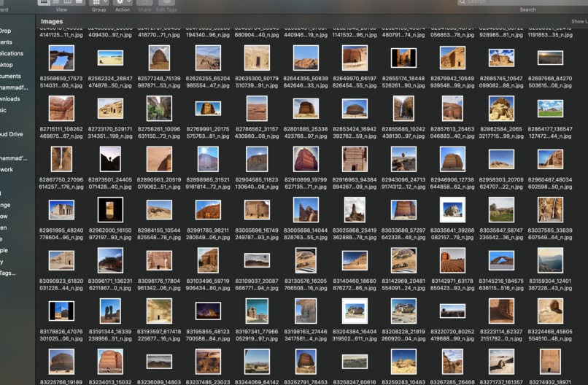This screenshot has height=385, width=588.
Task: Select mirrored building thumbnail 83178826_47076
Action: [x=61, y=311]
